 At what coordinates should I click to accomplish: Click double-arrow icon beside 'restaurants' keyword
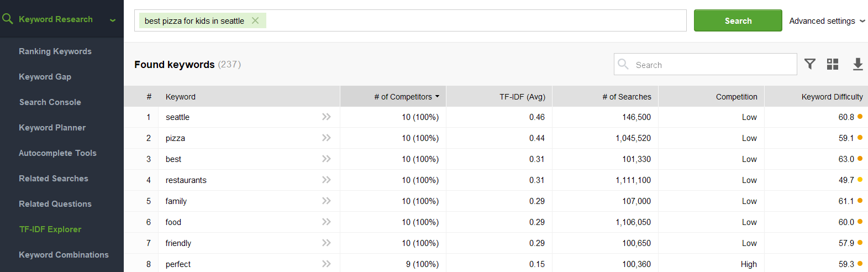coord(327,180)
